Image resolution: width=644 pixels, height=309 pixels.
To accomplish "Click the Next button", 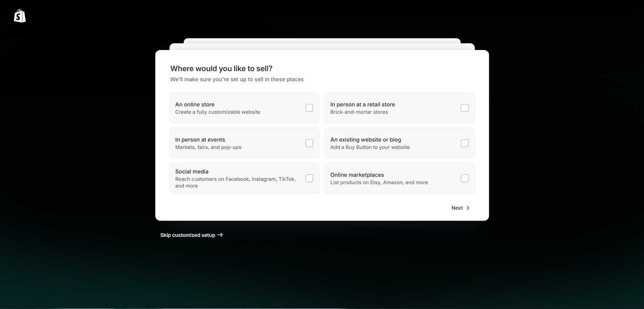I will tap(461, 208).
